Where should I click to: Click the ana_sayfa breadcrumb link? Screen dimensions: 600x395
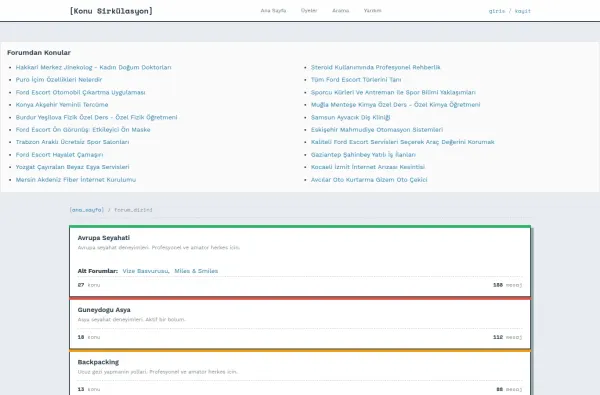click(x=86, y=210)
